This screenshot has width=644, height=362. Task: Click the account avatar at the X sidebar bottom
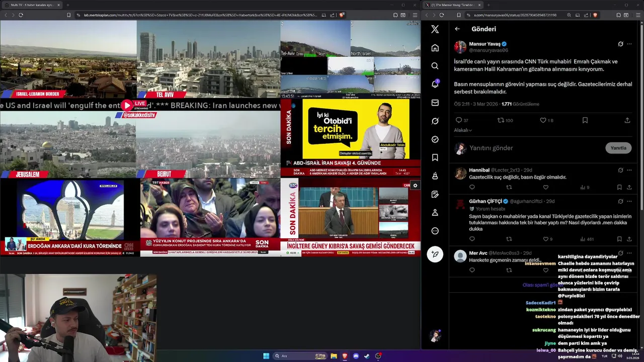[x=435, y=336]
